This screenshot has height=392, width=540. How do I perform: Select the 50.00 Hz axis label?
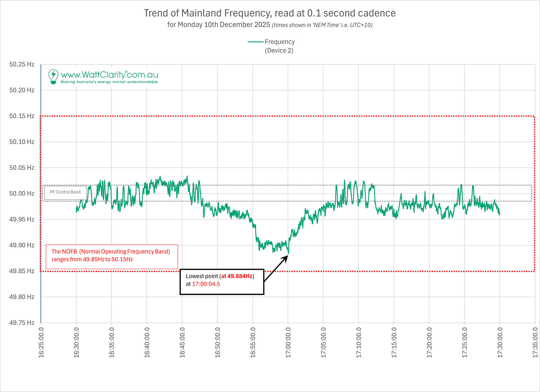pos(22,193)
